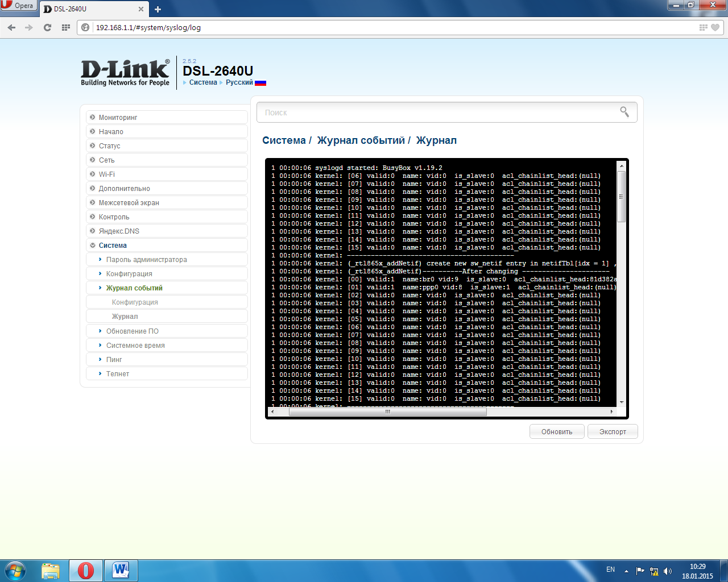
Task: Select Конфигурация under Журнал событий
Action: pos(135,302)
